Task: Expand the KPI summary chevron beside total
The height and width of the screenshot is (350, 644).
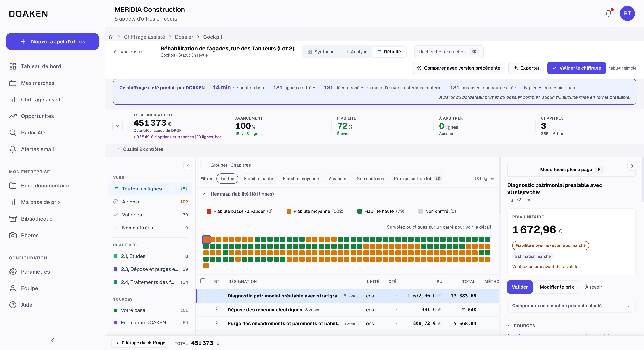Action: pos(118,126)
